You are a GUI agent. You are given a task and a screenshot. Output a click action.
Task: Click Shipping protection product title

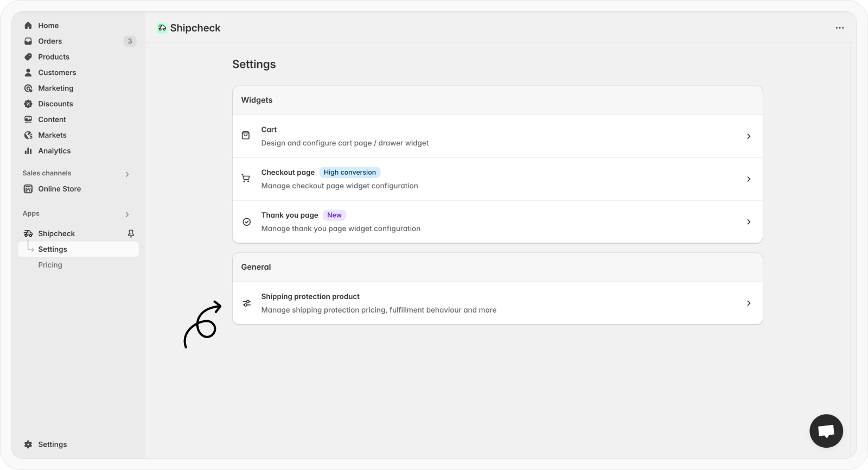tap(310, 297)
